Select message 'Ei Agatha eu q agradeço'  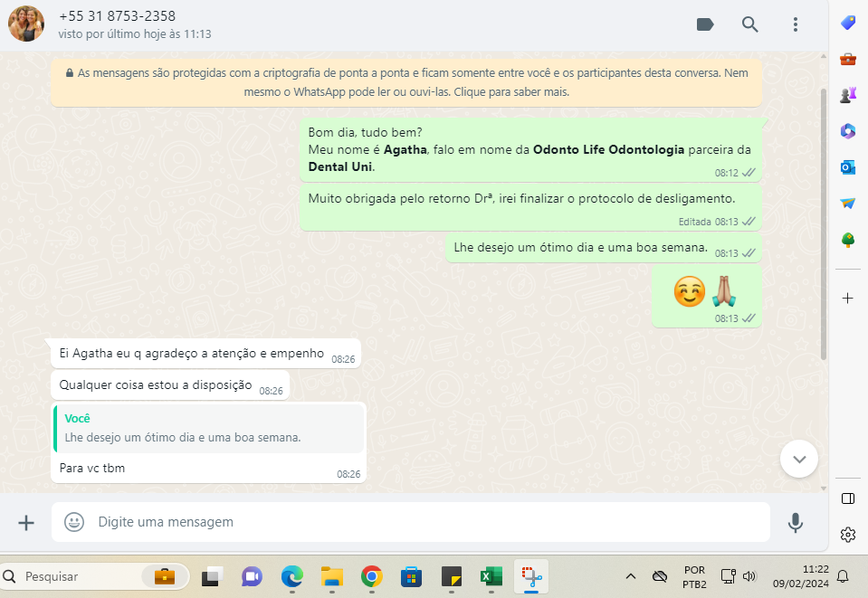pos(205,354)
